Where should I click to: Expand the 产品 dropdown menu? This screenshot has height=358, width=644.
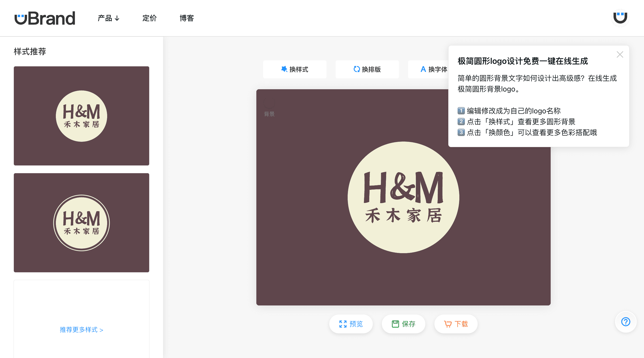point(109,18)
